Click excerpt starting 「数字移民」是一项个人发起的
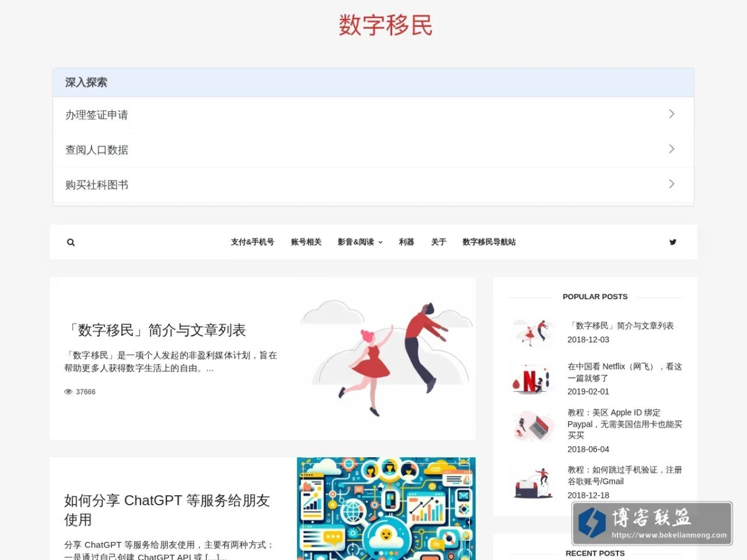This screenshot has height=560, width=747. point(171,362)
